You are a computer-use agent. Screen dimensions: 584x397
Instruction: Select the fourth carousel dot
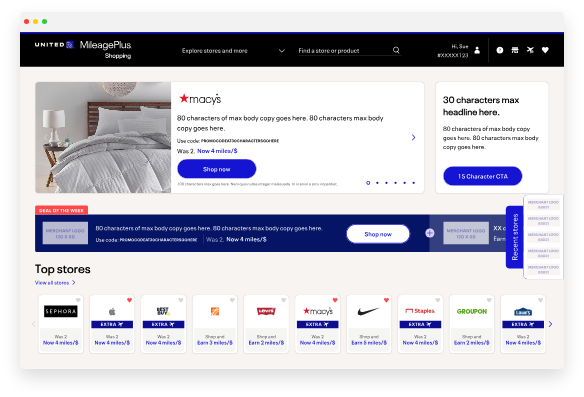(x=396, y=183)
